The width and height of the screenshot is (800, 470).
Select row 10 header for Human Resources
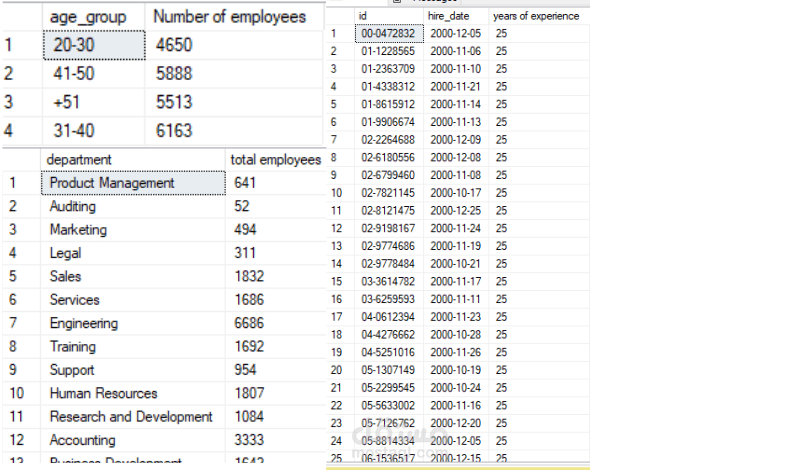[21, 393]
